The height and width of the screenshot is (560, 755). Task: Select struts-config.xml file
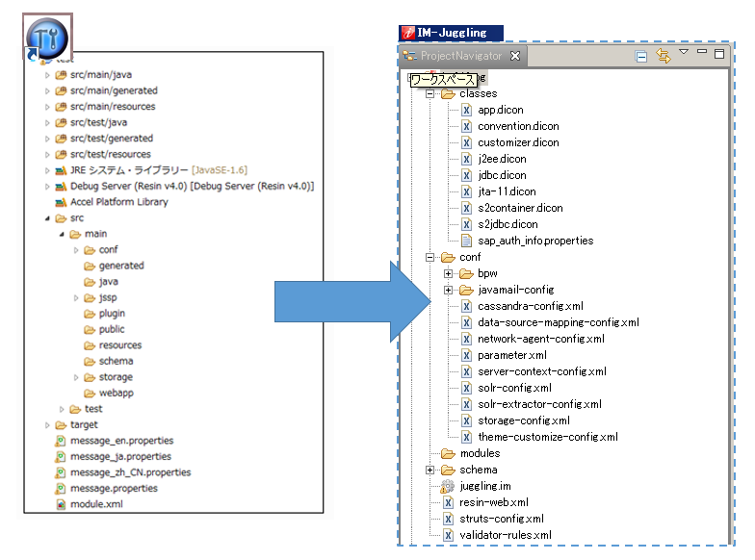[x=502, y=520]
